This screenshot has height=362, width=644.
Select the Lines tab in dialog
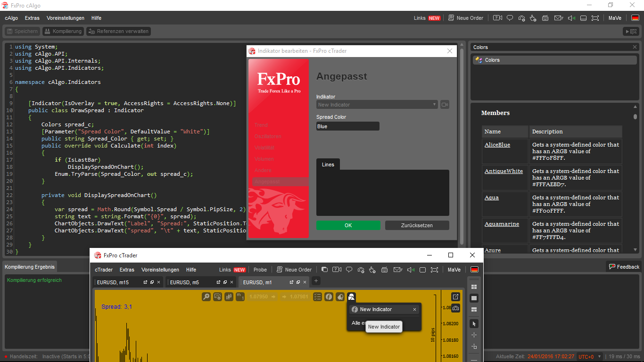tap(328, 165)
